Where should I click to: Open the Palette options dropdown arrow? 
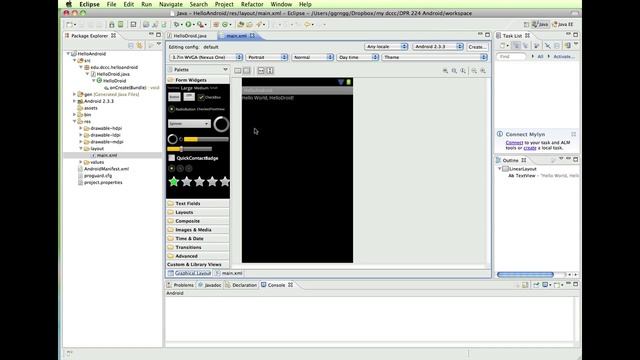225,70
